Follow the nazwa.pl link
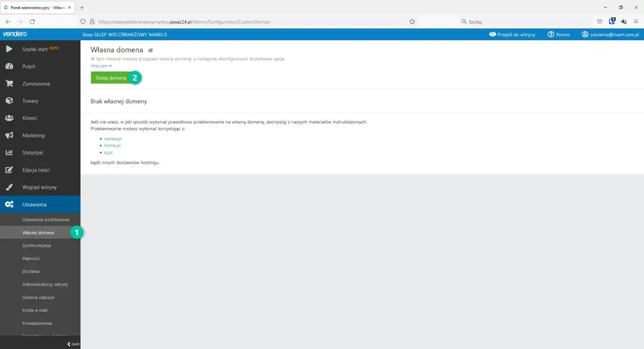 113,138
